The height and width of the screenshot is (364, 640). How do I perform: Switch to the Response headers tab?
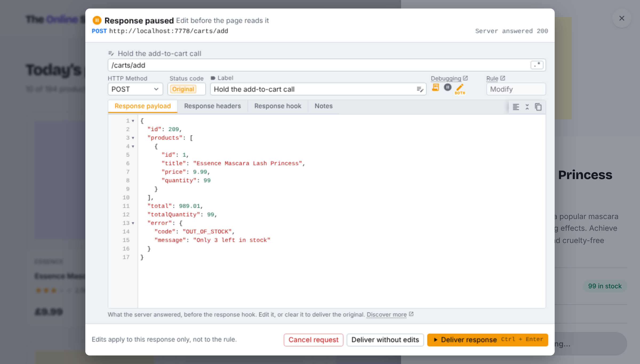click(213, 106)
